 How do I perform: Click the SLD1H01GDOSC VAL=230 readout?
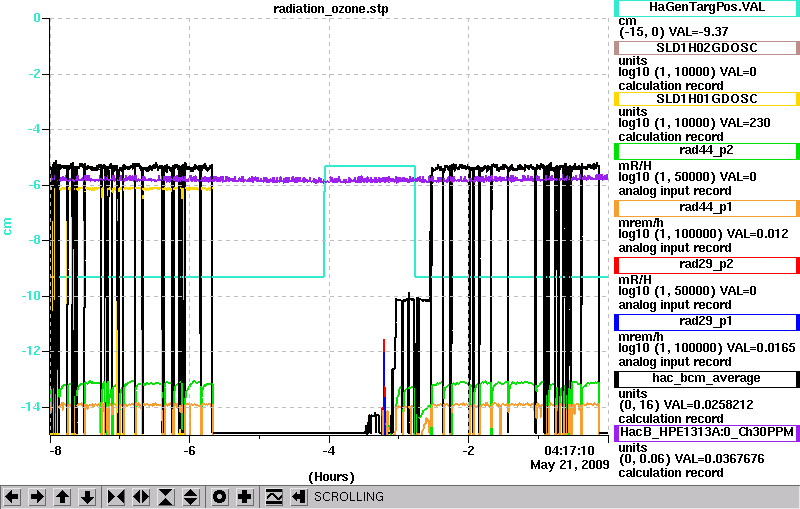[694, 123]
